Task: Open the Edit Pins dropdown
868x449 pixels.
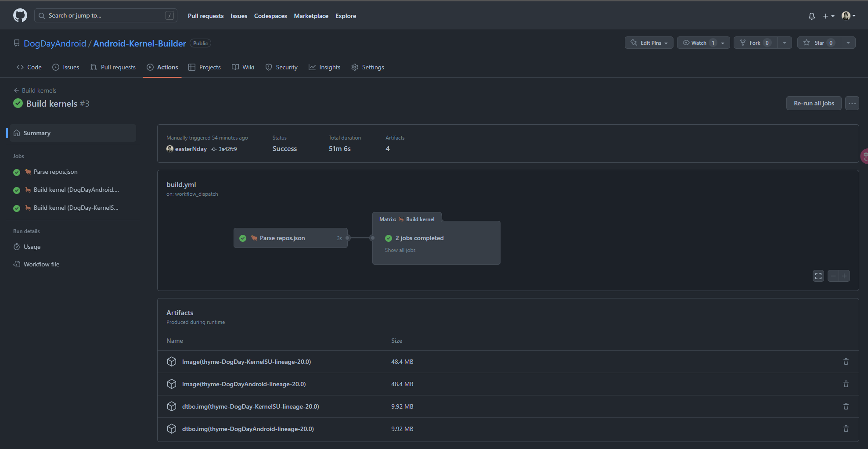Action: 649,43
